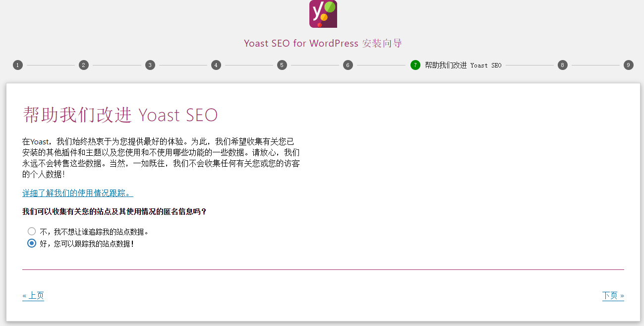
Task: Go to wizard step 1
Action: (x=18, y=65)
